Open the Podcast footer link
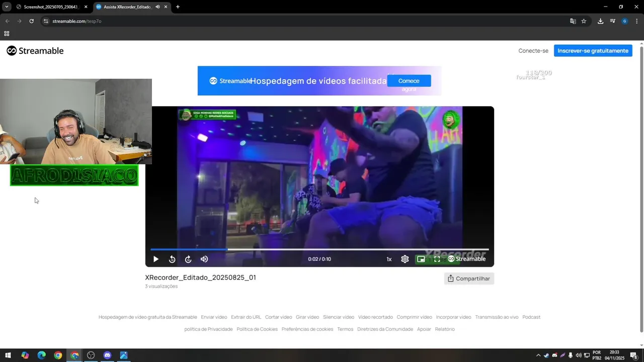 (531, 317)
